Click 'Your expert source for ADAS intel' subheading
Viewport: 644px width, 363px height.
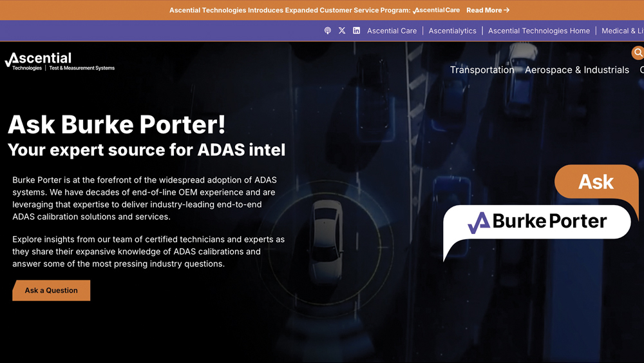tap(147, 150)
